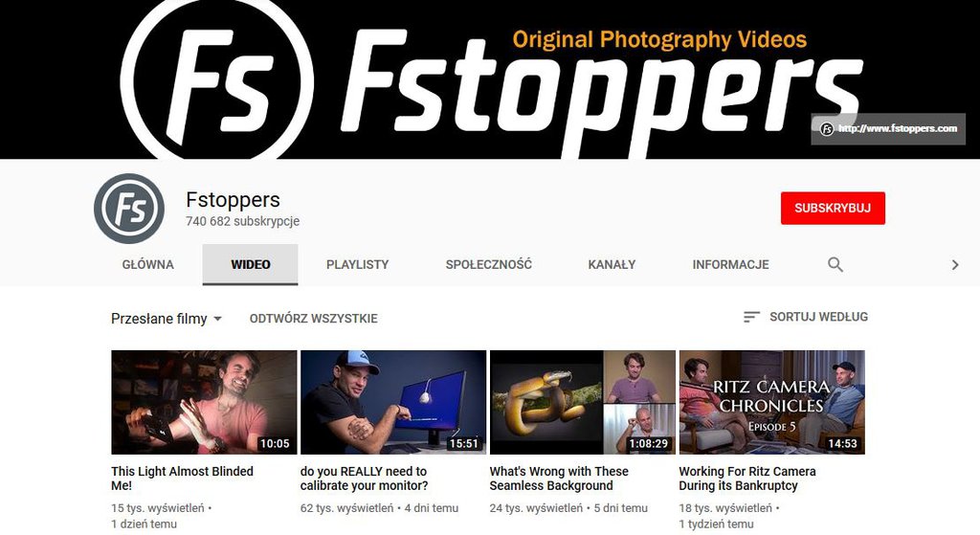Click the Fstoppers round channel avatar
The width and height of the screenshot is (980, 535).
129,208
